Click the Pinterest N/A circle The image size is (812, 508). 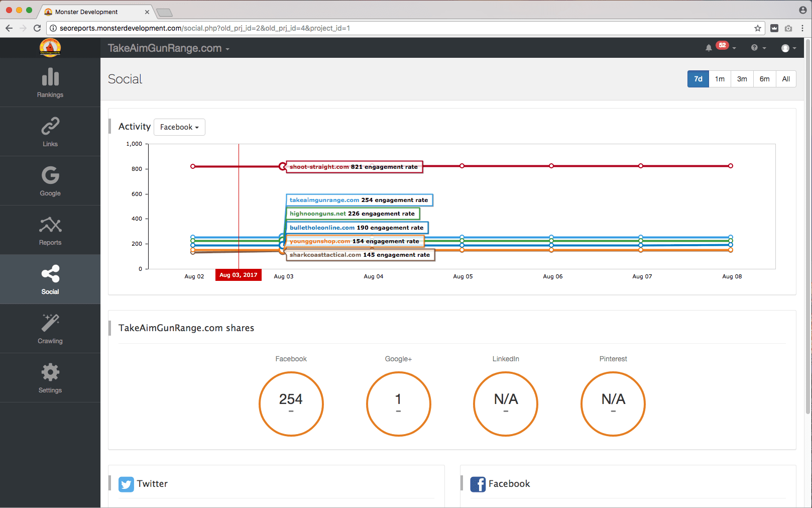point(613,404)
